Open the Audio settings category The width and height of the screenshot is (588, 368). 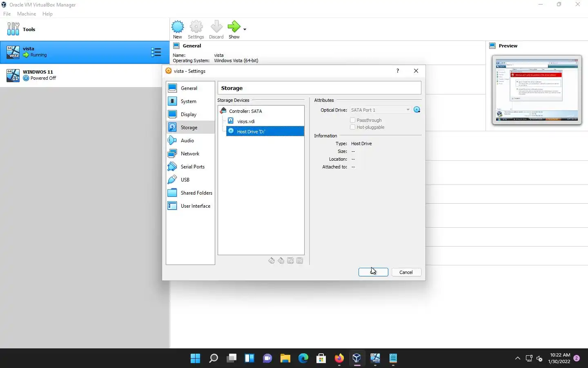[x=190, y=140]
